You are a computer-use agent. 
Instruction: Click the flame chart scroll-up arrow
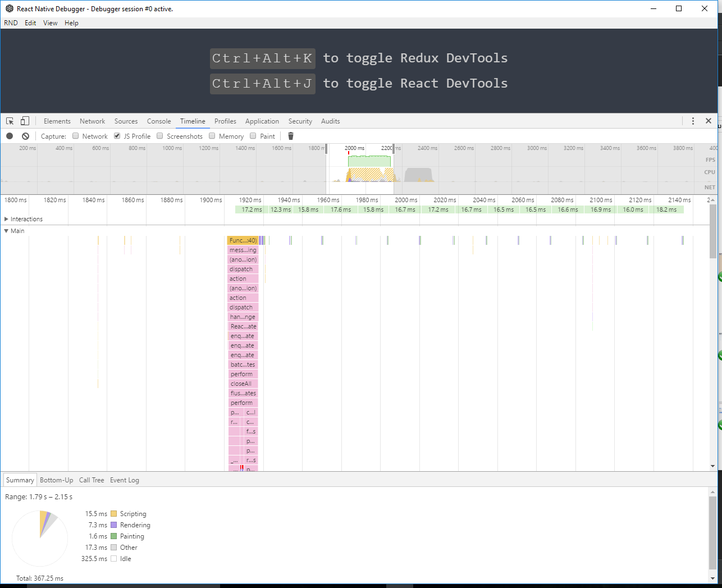[713, 199]
